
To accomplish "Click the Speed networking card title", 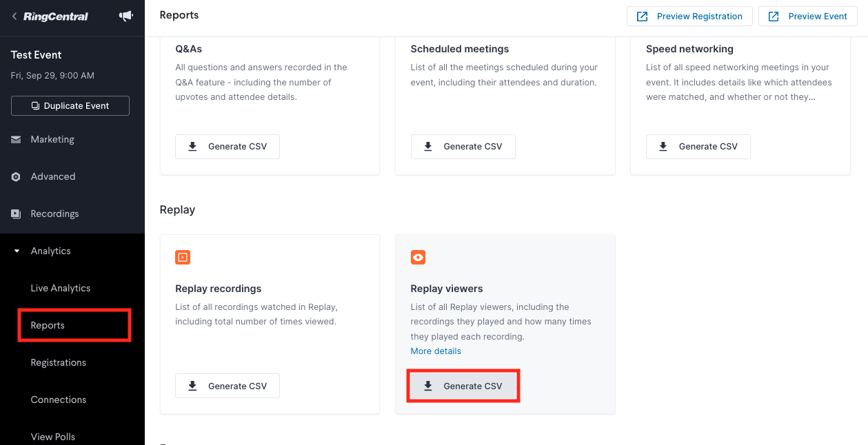I will pyautogui.click(x=689, y=49).
